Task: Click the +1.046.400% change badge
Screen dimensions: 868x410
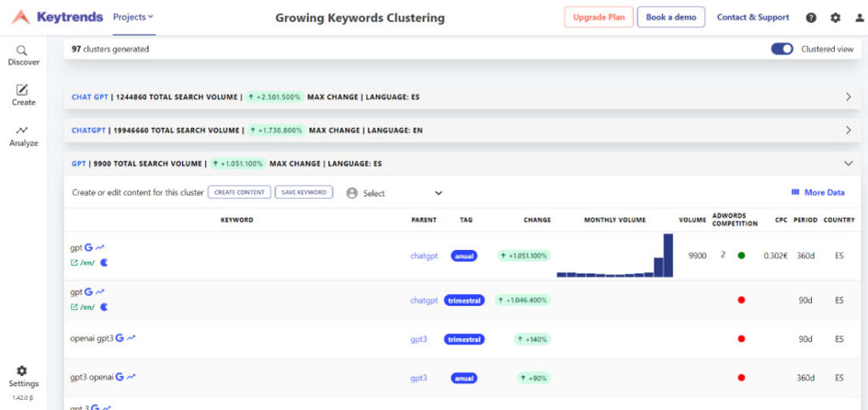Action: point(523,301)
